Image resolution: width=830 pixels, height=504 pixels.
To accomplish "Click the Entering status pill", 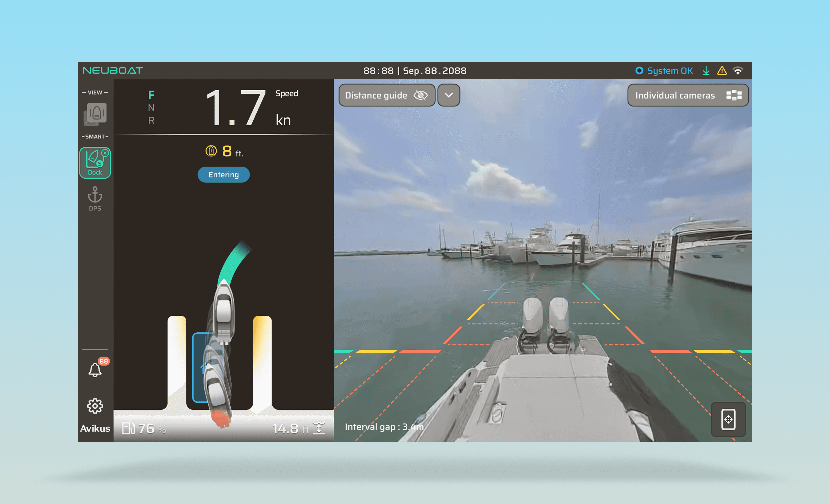I will (223, 175).
